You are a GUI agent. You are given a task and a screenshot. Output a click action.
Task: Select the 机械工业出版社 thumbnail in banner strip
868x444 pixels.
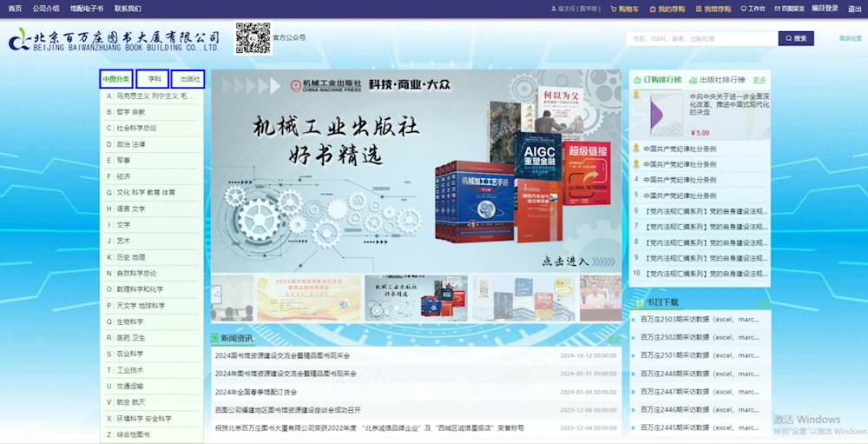tap(417, 298)
